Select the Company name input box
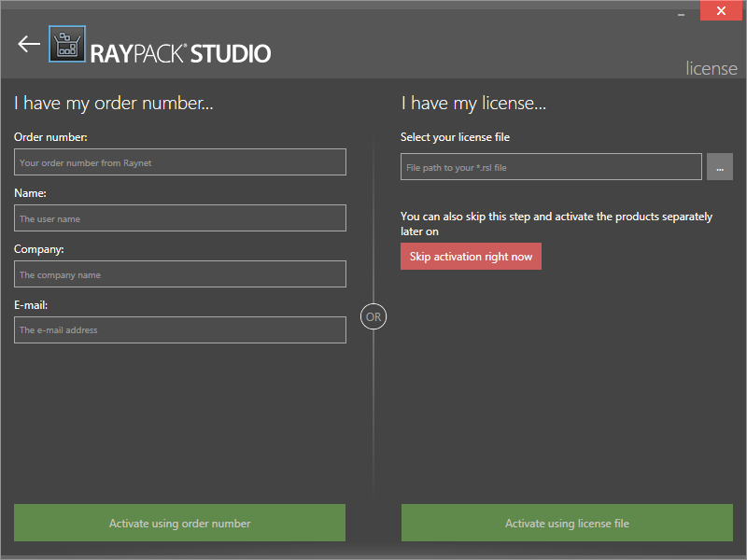 point(180,274)
